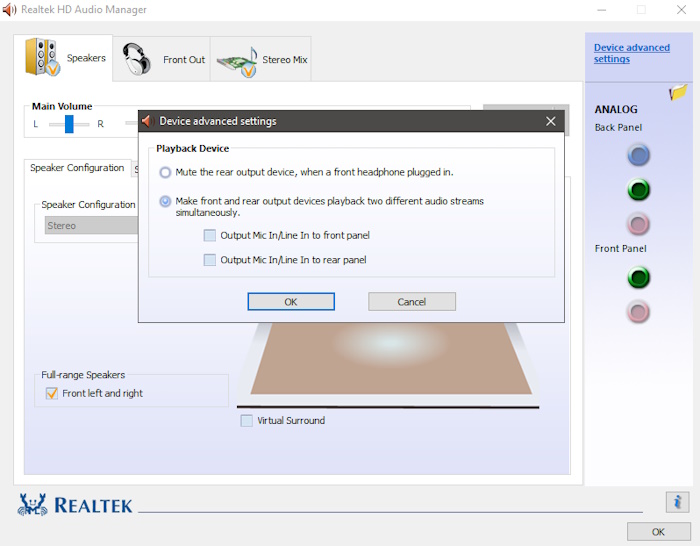The height and width of the screenshot is (546, 700).
Task: Click the dialog's speaker title icon
Action: click(148, 121)
